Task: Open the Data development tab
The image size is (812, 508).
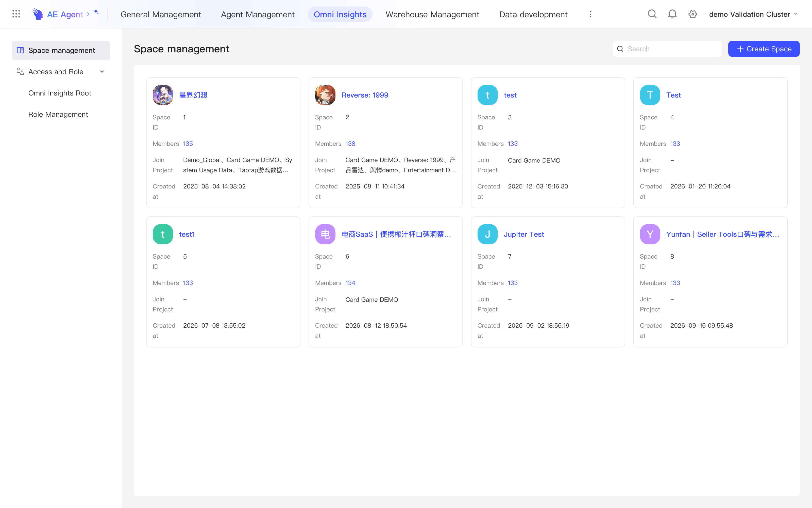Action: [533, 14]
